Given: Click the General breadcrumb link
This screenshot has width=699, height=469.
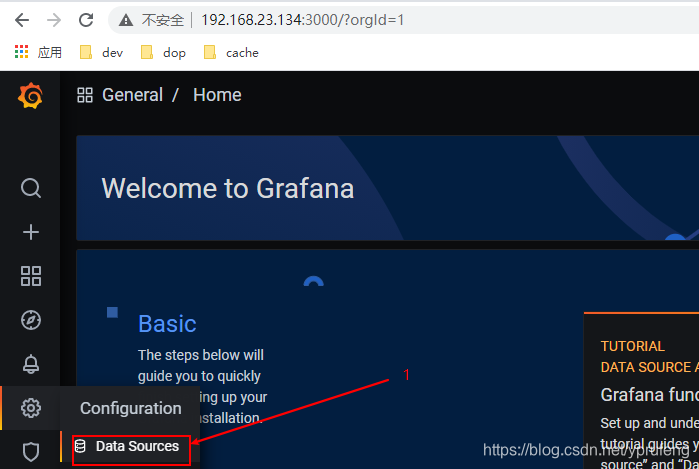Looking at the screenshot, I should point(132,95).
